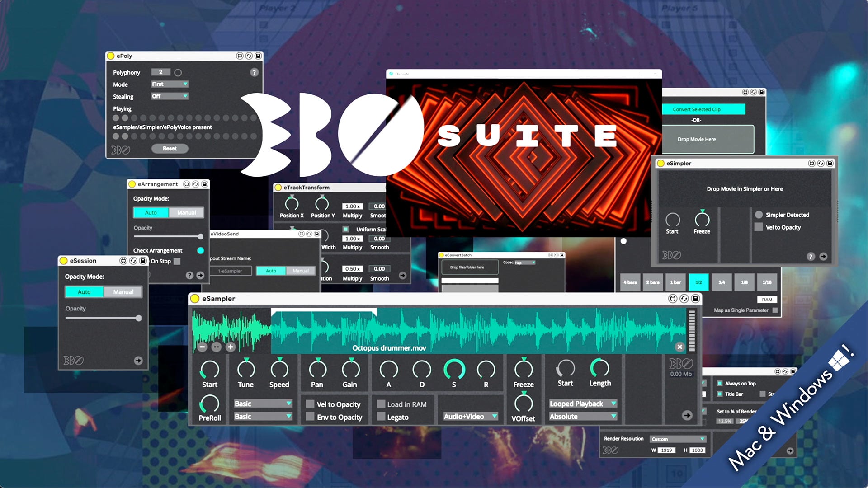Check Legato option in eSampler

(381, 417)
